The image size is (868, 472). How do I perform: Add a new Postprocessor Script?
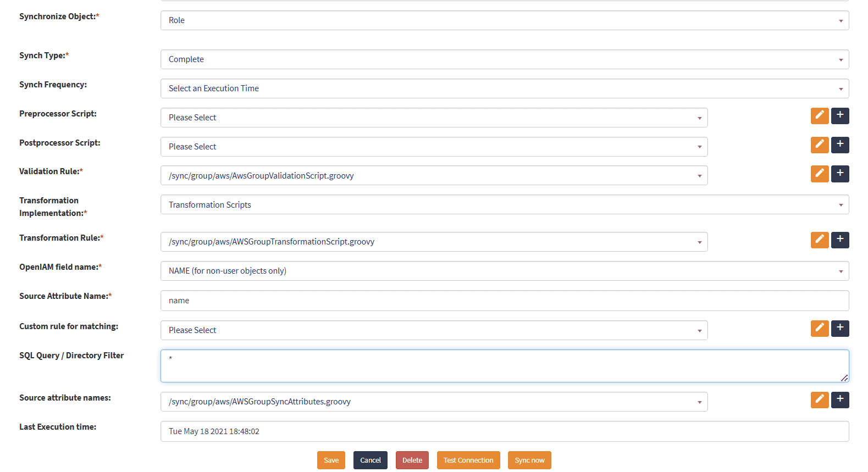839,145
